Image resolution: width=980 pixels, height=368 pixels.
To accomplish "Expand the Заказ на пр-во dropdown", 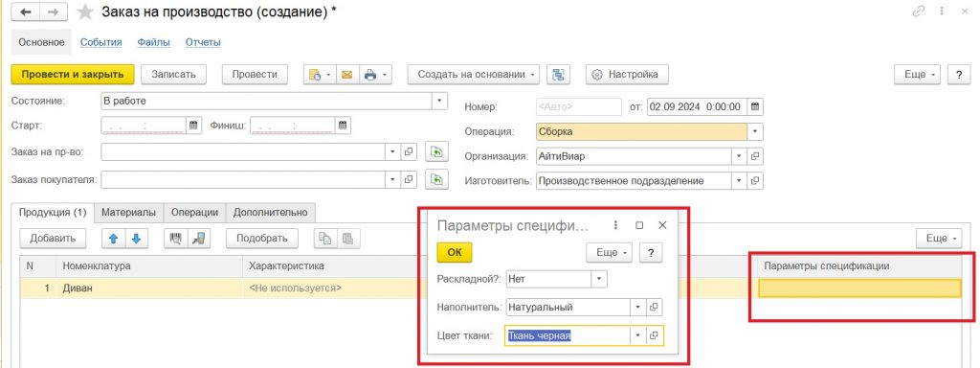I will coord(392,152).
